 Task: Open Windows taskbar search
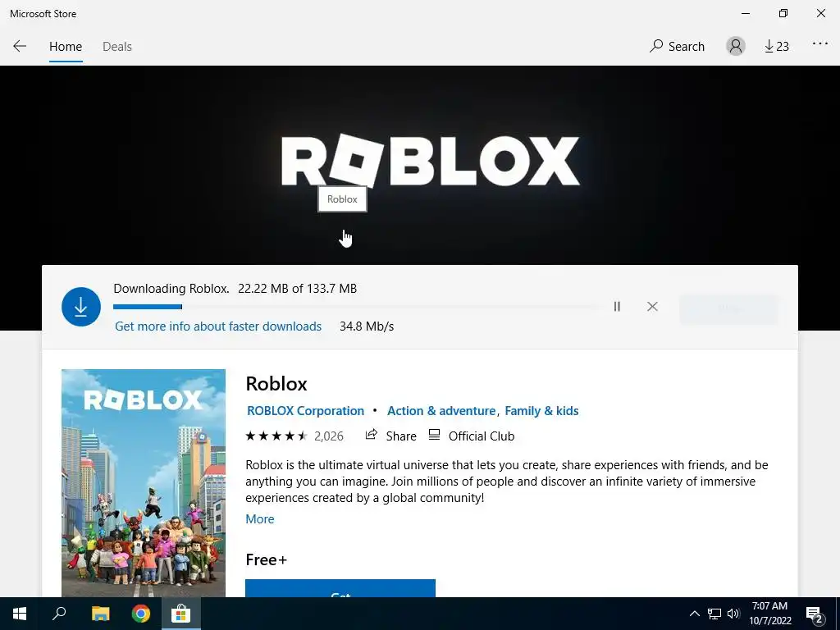pyautogui.click(x=59, y=614)
